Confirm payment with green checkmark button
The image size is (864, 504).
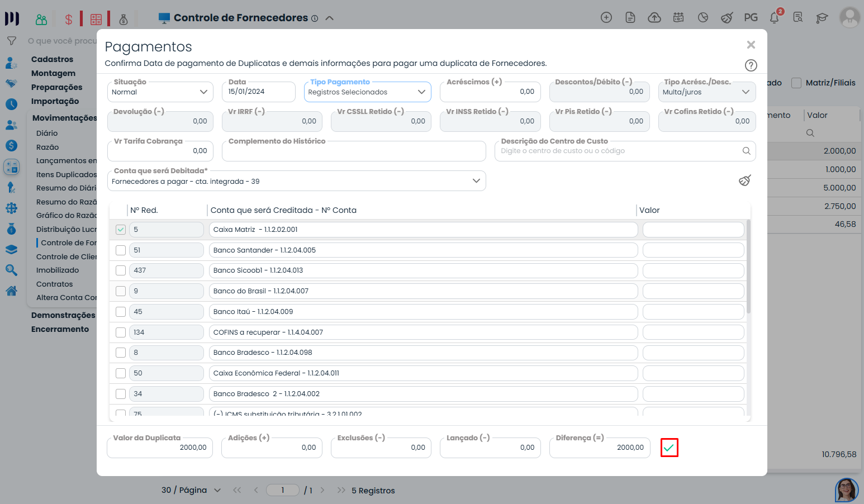click(669, 448)
